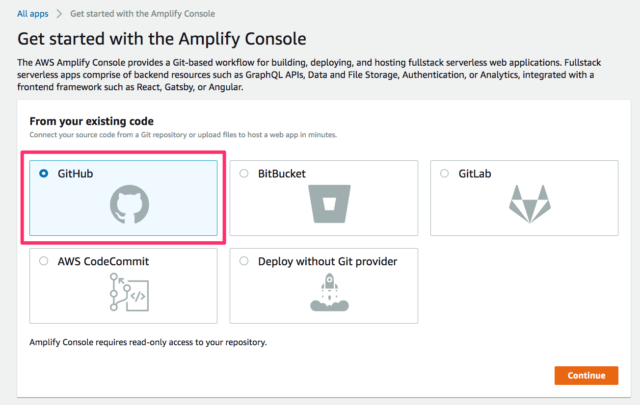Click the GitLab fox logo
Screen dimensions: 640x405
click(530, 204)
